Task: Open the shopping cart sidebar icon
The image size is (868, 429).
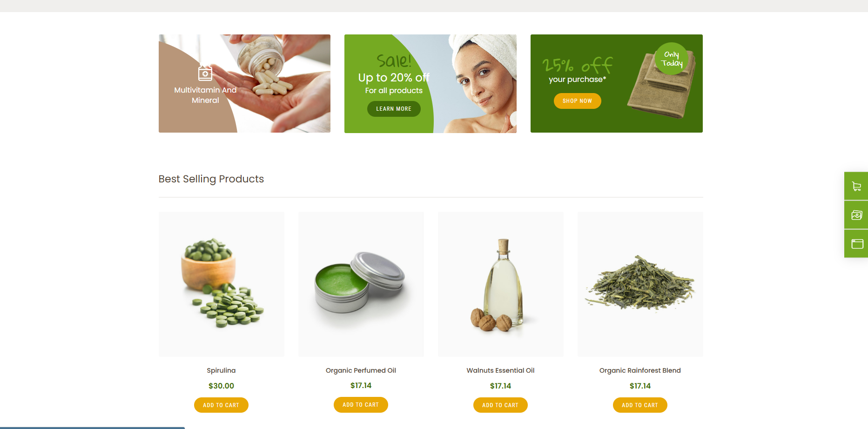Action: (x=856, y=186)
